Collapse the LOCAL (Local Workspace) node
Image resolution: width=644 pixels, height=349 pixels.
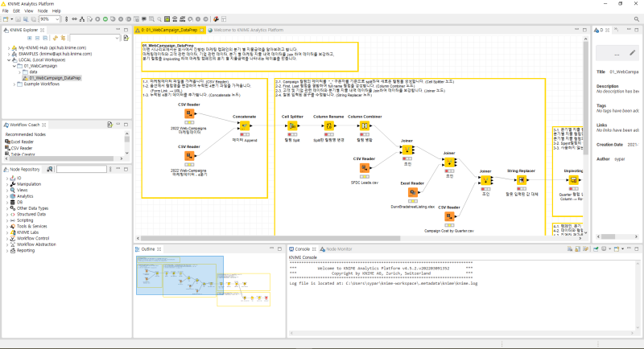coord(9,60)
